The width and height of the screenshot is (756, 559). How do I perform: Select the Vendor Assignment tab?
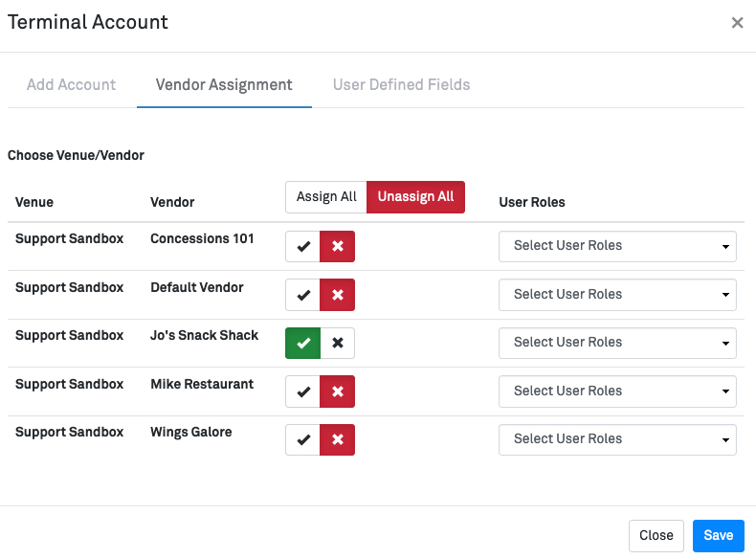click(224, 84)
